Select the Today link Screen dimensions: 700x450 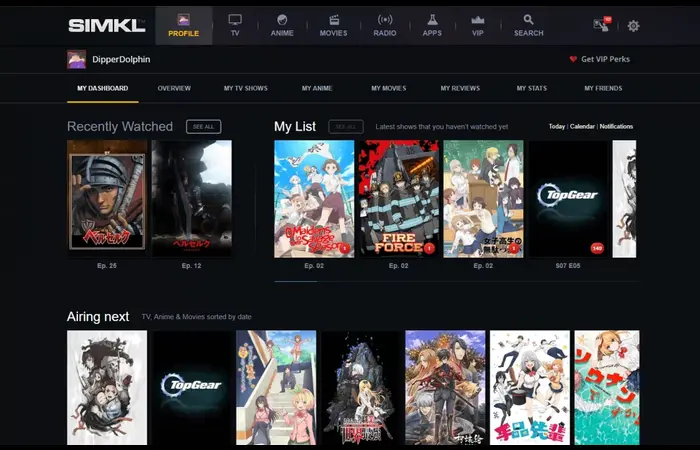pos(557,126)
